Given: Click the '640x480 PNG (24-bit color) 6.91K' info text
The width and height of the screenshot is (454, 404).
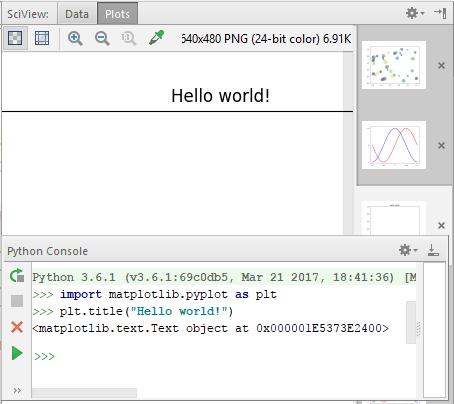Looking at the screenshot, I should click(266, 39).
